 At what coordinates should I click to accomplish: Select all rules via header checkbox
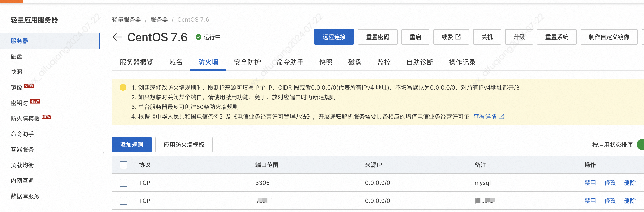[x=123, y=165]
